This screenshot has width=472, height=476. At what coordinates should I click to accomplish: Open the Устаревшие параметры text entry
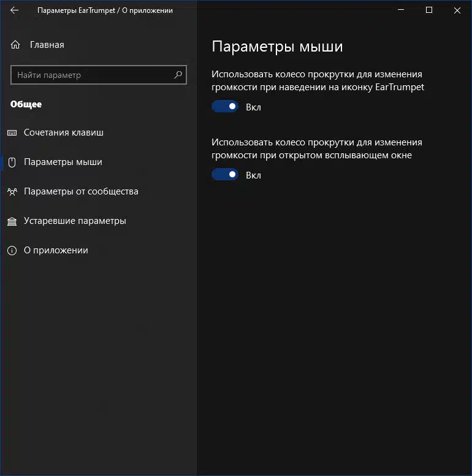pos(75,221)
